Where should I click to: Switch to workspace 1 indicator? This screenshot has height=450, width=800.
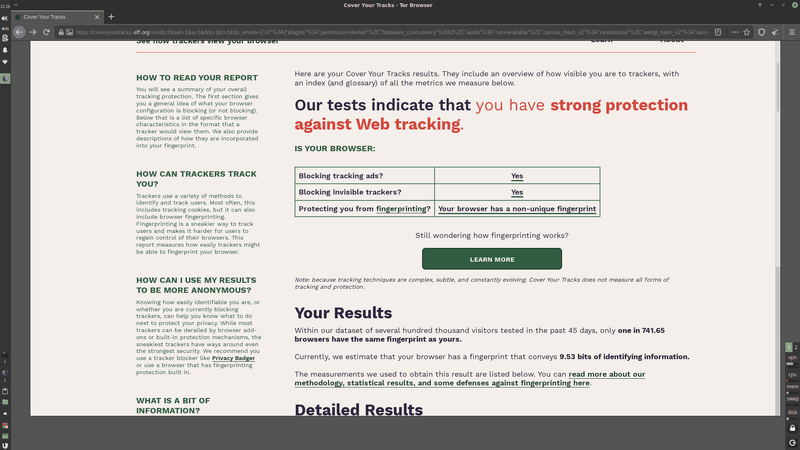click(x=789, y=347)
